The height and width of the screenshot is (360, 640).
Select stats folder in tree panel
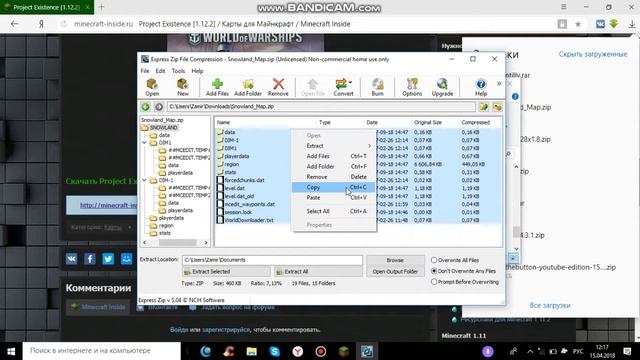(164, 233)
